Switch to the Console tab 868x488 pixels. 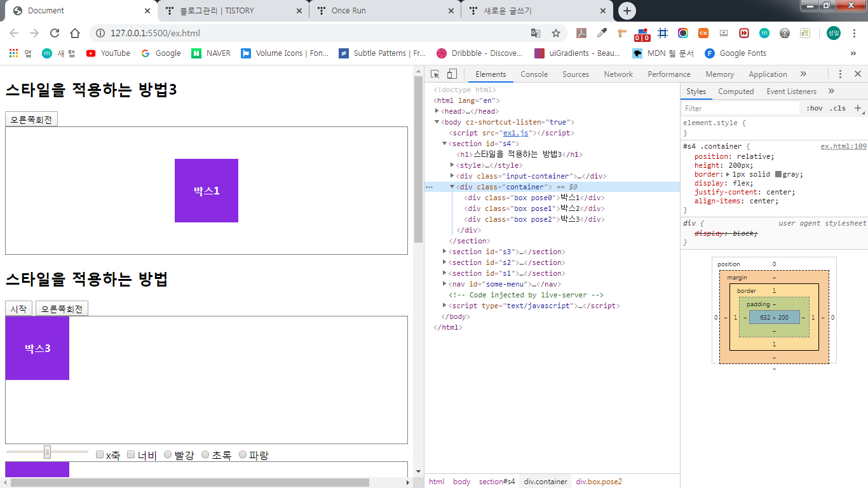pyautogui.click(x=534, y=74)
